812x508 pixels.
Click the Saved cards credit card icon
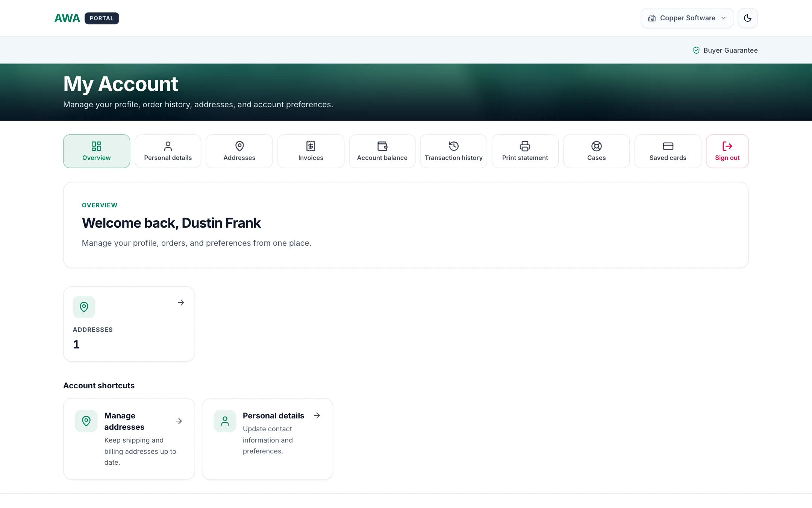point(668,146)
